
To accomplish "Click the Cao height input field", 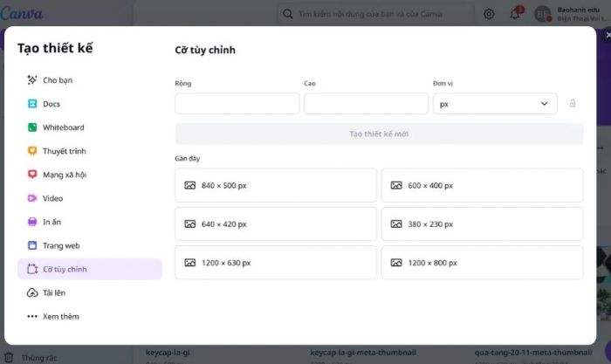I will (366, 104).
